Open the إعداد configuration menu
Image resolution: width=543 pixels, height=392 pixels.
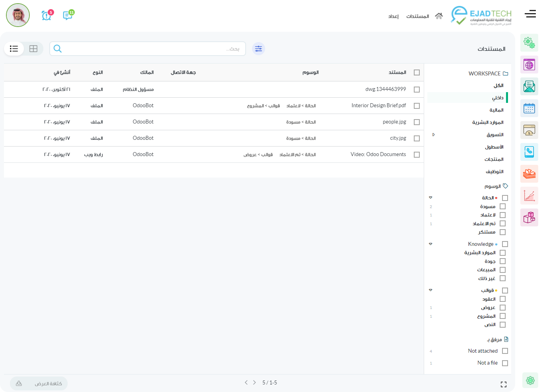(x=393, y=16)
